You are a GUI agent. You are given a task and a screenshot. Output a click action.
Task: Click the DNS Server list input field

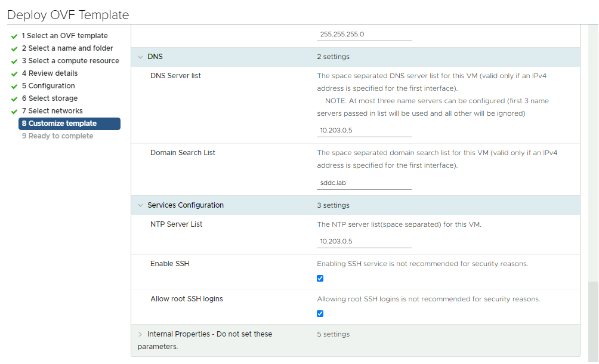(364, 130)
